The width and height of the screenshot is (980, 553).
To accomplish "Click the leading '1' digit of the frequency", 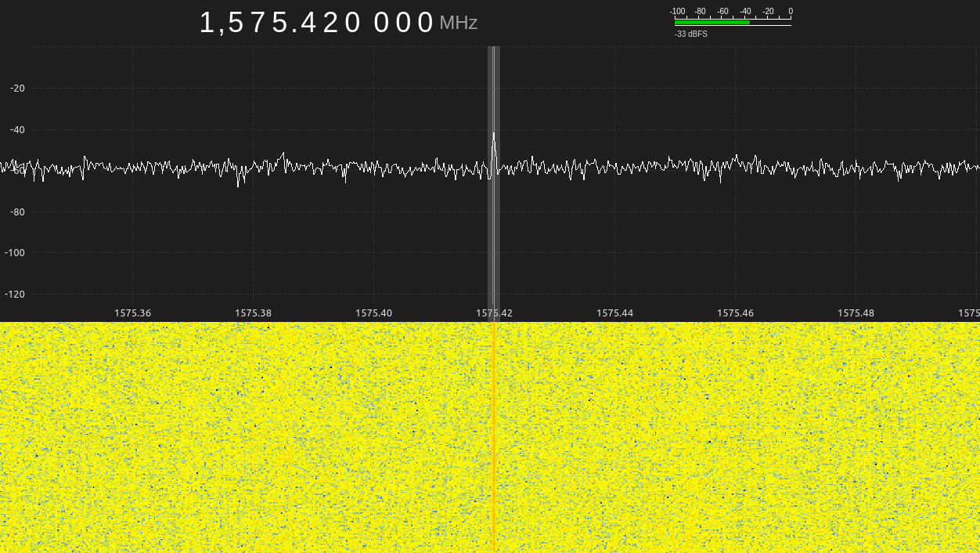I will click(207, 23).
